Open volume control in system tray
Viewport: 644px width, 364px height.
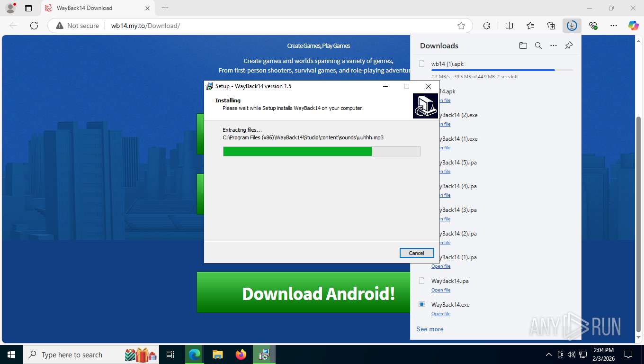click(x=572, y=355)
